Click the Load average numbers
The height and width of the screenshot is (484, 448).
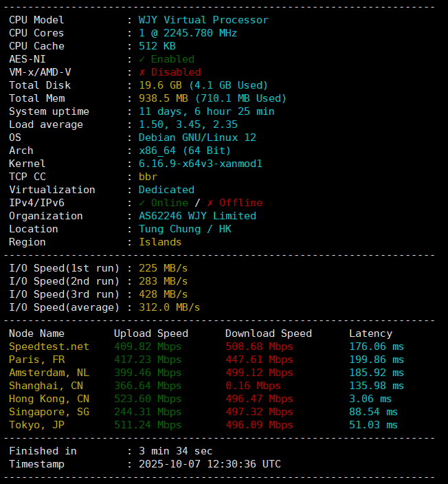point(188,124)
